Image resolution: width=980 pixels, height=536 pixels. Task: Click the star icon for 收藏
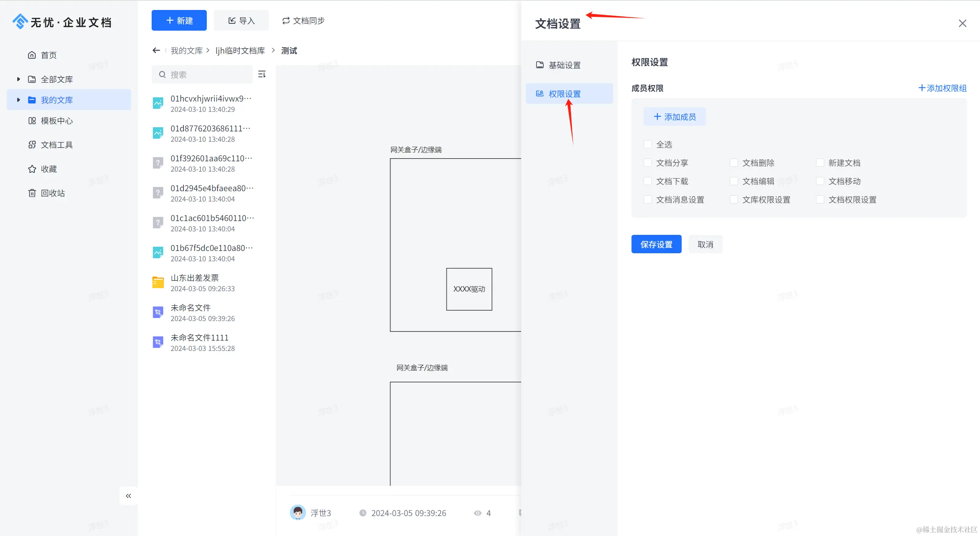pyautogui.click(x=32, y=169)
